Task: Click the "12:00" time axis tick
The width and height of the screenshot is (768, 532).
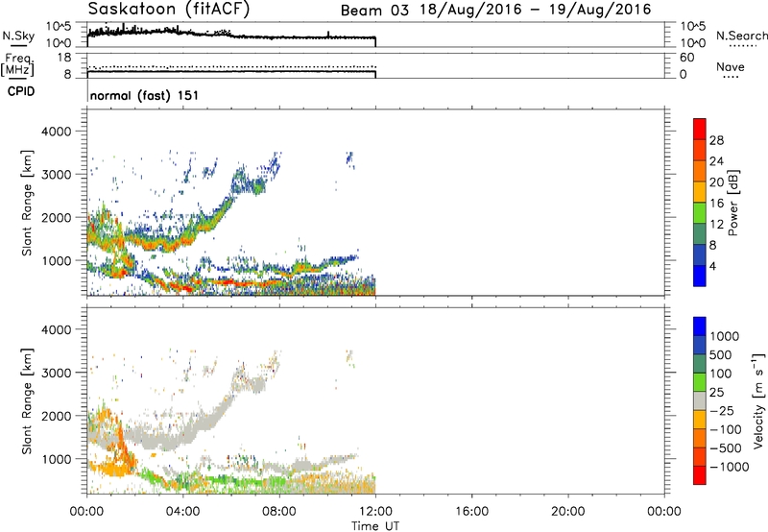Action: click(x=375, y=512)
